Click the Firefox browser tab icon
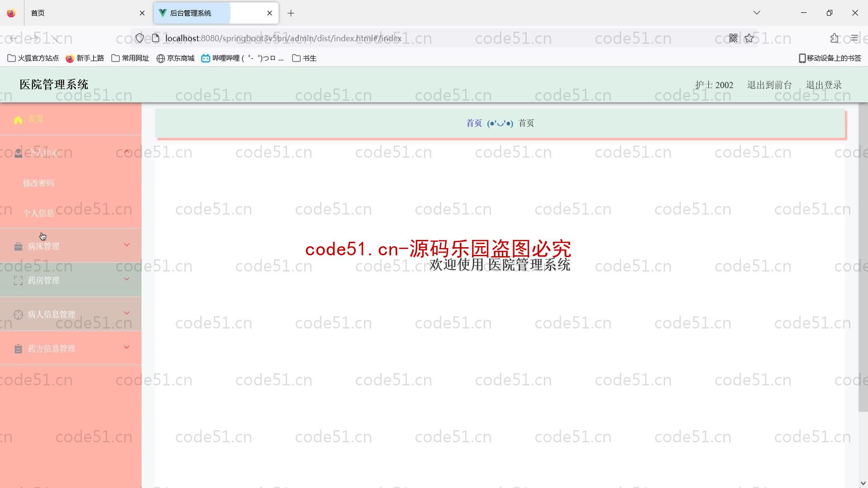The height and width of the screenshot is (488, 868). [x=11, y=13]
